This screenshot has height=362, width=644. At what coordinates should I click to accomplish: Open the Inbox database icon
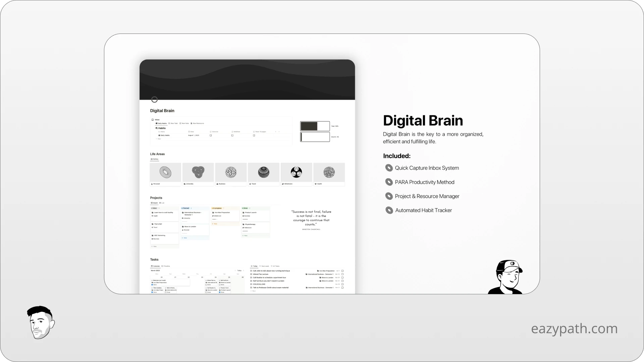tap(153, 119)
